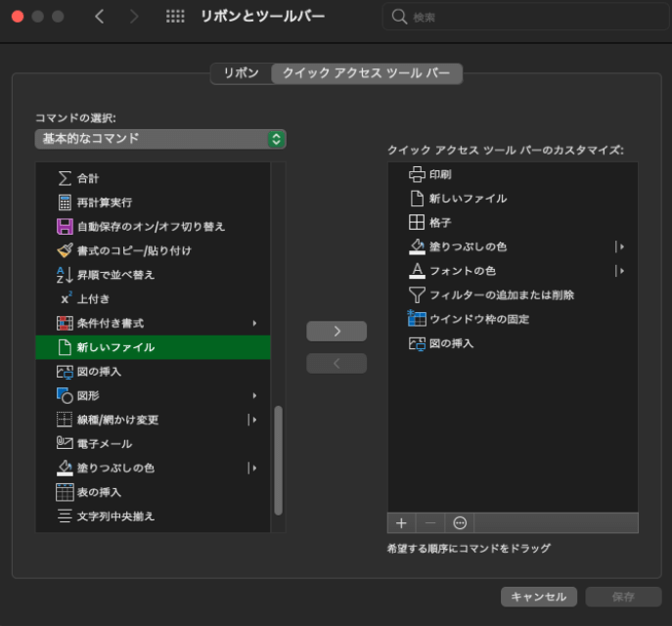
Task: Select the 印刷 printer icon in right list
Action: click(417, 174)
